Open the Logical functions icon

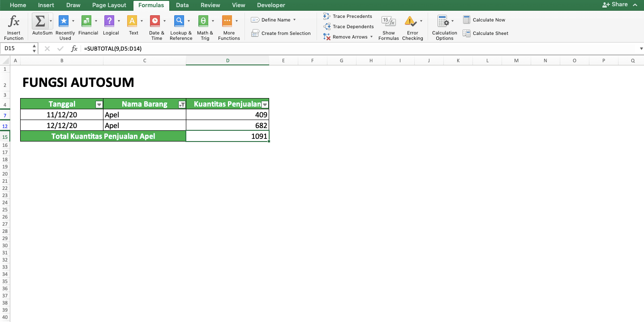point(109,21)
